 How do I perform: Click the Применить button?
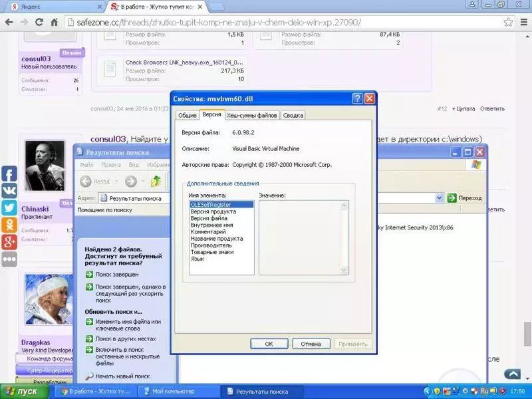tap(353, 344)
